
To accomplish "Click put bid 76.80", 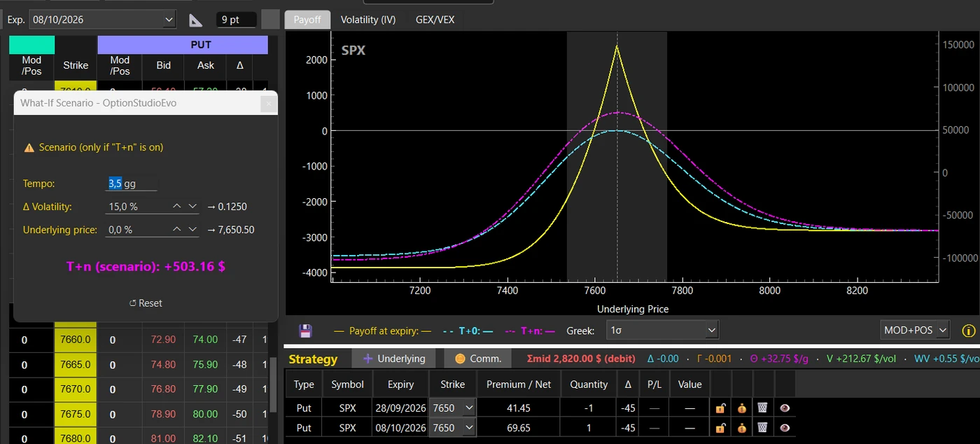I will point(163,389).
